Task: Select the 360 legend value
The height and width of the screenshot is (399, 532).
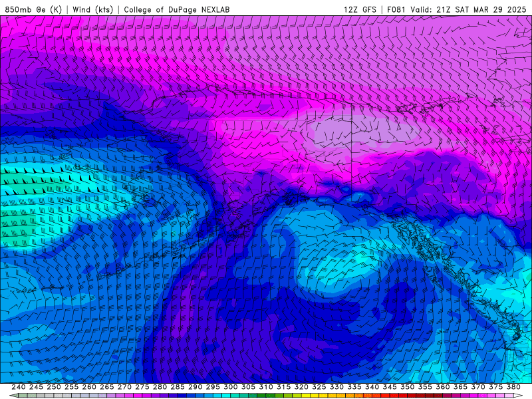Action: [x=443, y=387]
